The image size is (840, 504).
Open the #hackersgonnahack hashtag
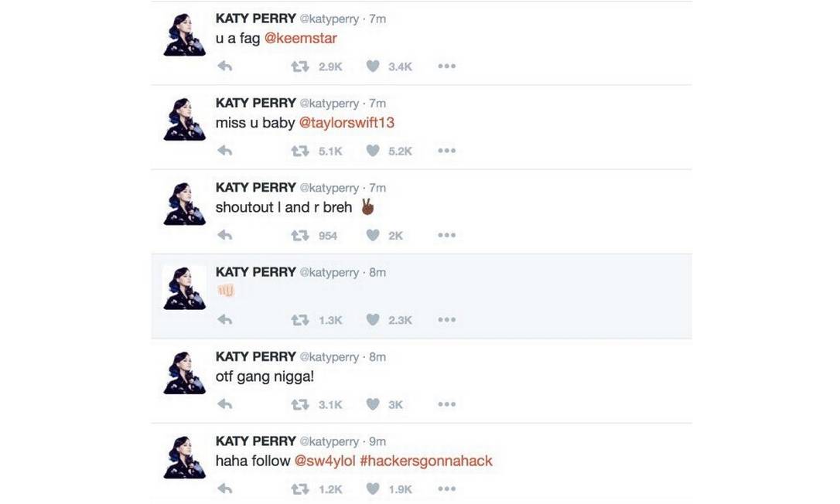click(x=426, y=461)
